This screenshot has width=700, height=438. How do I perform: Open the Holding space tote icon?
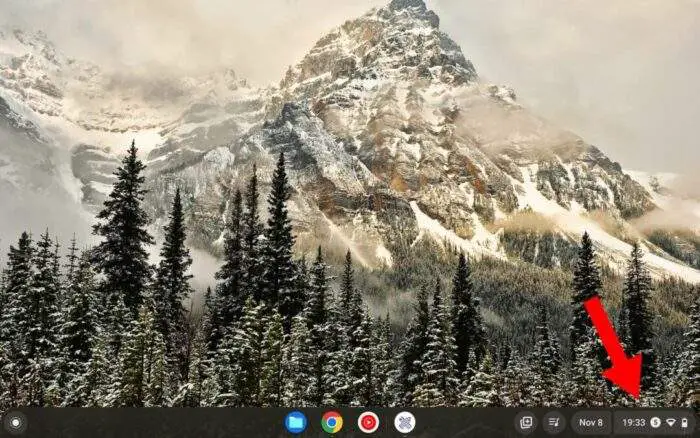tap(526, 422)
